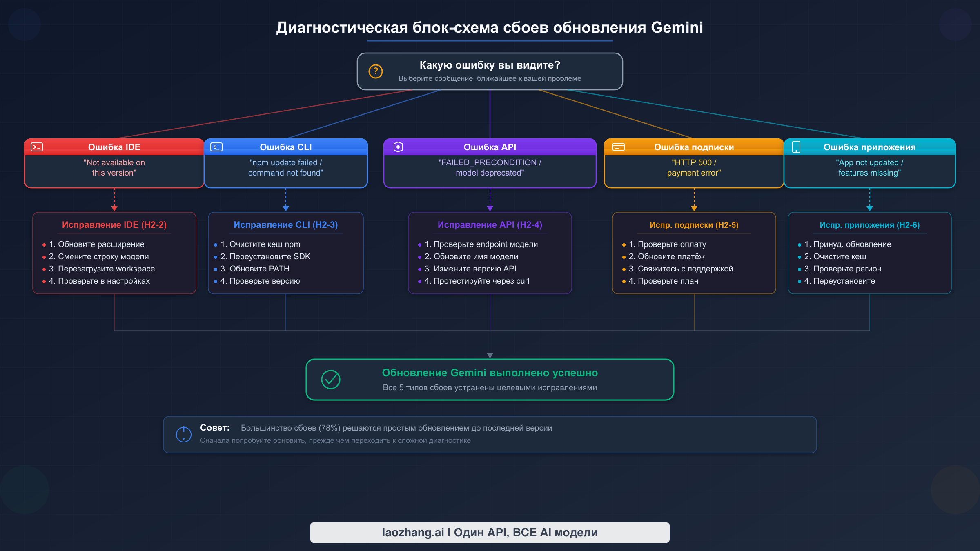Viewport: 980px width, 551px height.
Task: Open 'Исправление IDE (H2-2)' panel
Action: click(x=115, y=224)
